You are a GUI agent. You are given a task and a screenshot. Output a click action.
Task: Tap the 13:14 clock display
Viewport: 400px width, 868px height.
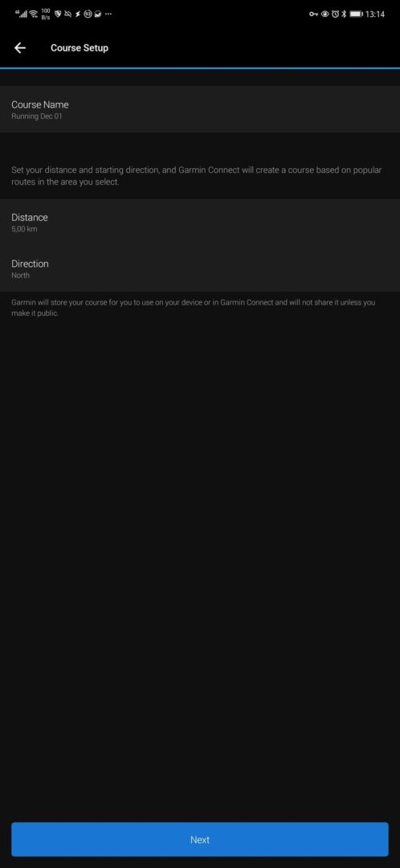coord(375,14)
